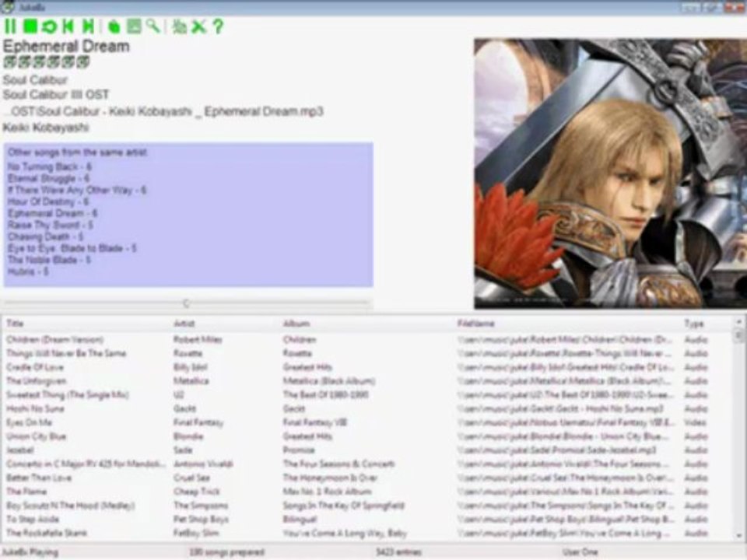The width and height of the screenshot is (747, 560).
Task: Click the 'User One' status bar entry
Action: pyautogui.click(x=580, y=552)
